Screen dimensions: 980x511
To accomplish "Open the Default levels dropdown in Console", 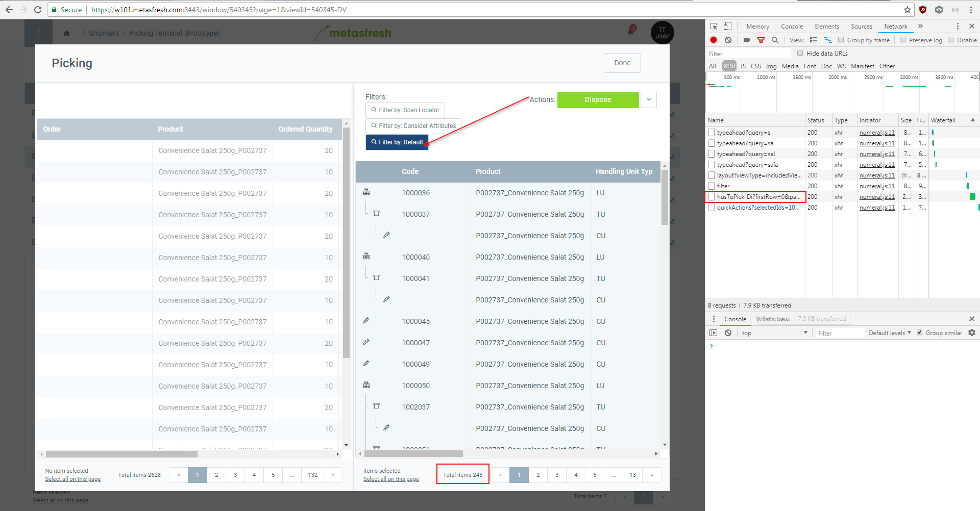I will pyautogui.click(x=889, y=333).
